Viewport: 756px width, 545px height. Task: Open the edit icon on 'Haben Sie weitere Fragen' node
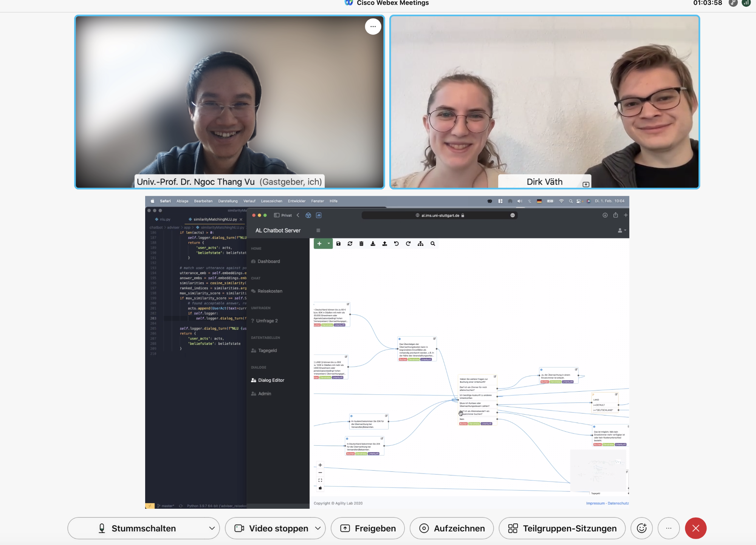click(x=495, y=377)
